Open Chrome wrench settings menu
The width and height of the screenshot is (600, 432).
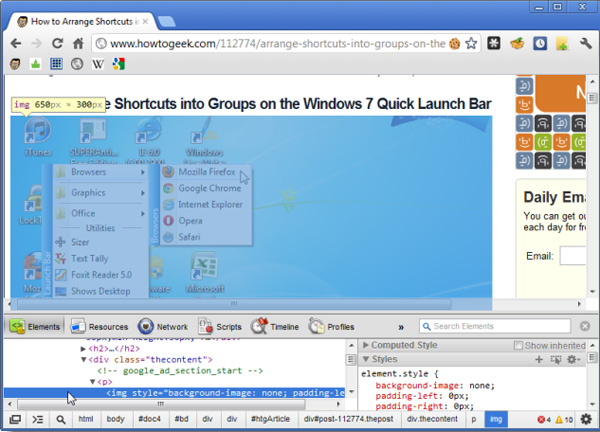586,44
